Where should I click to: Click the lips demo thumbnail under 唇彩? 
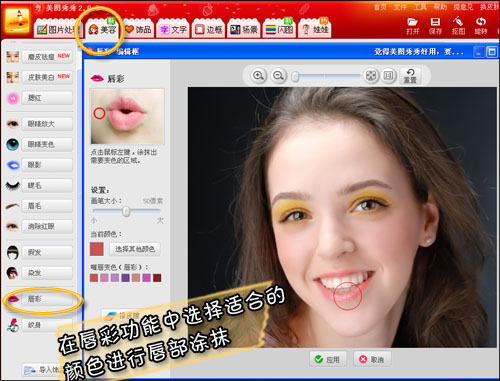(x=127, y=116)
